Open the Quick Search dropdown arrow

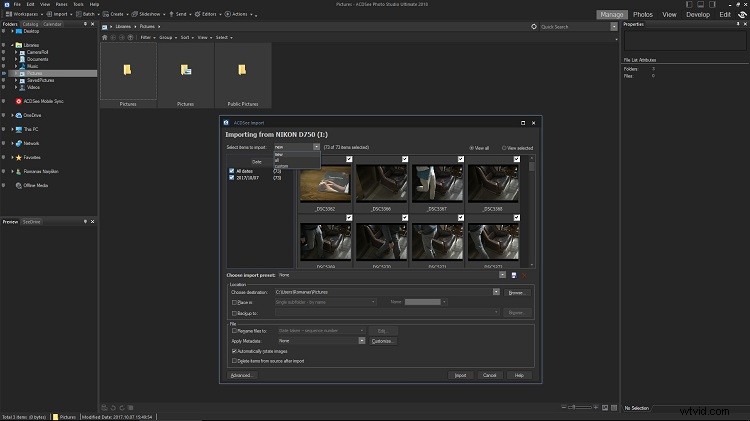coord(614,27)
